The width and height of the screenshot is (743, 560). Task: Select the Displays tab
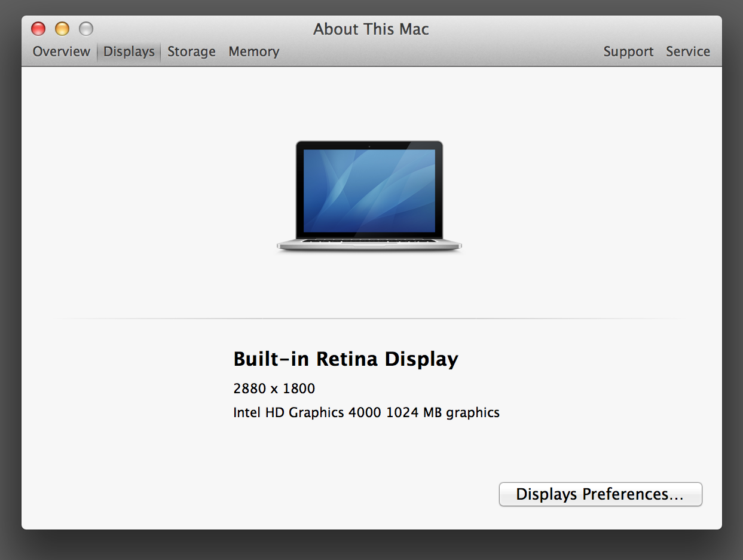pos(129,51)
